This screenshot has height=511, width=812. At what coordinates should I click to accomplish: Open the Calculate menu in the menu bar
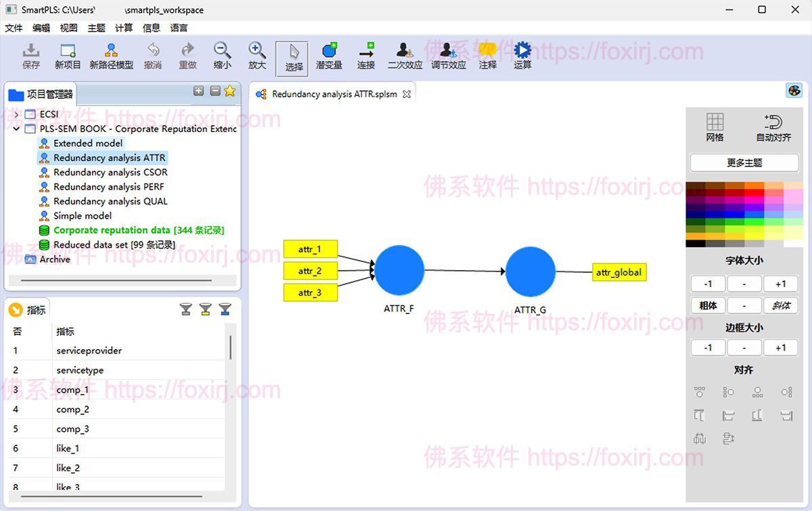124,28
